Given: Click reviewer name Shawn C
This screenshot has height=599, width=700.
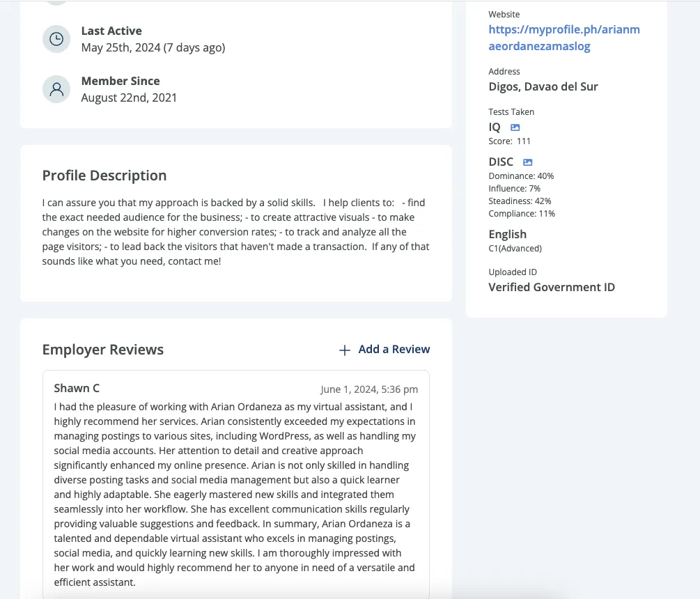Looking at the screenshot, I should (77, 388).
